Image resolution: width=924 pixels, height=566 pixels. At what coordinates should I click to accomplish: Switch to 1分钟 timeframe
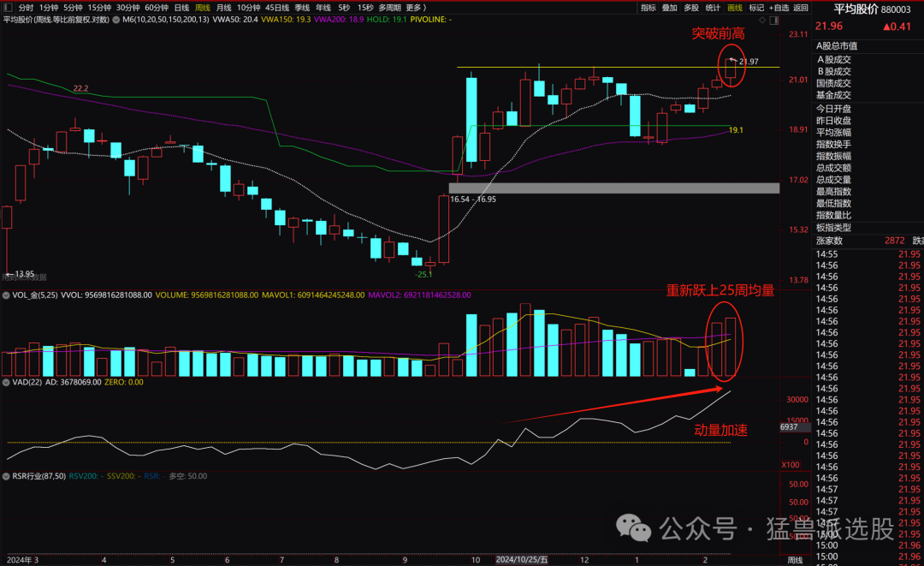49,8
